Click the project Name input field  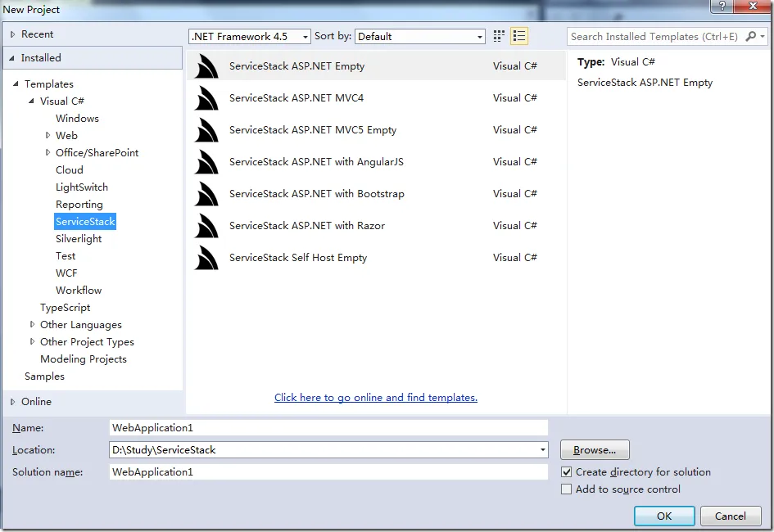(x=328, y=427)
